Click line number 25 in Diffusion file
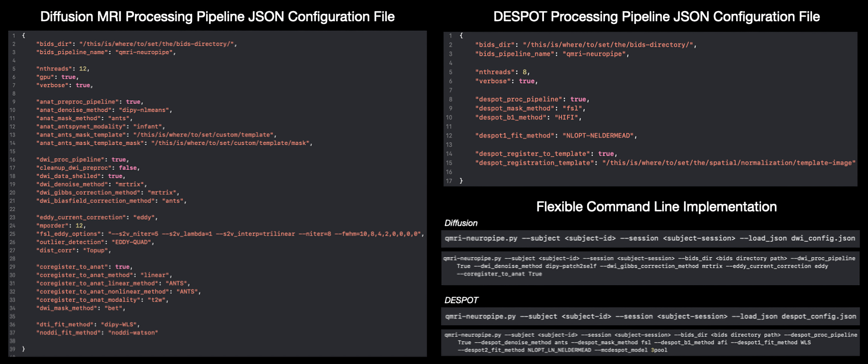The image size is (868, 364). tap(12, 234)
